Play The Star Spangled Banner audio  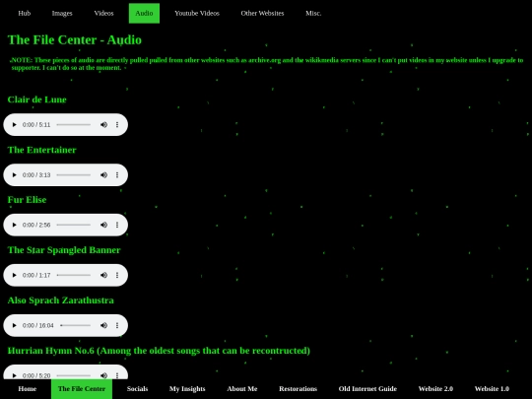click(x=14, y=275)
